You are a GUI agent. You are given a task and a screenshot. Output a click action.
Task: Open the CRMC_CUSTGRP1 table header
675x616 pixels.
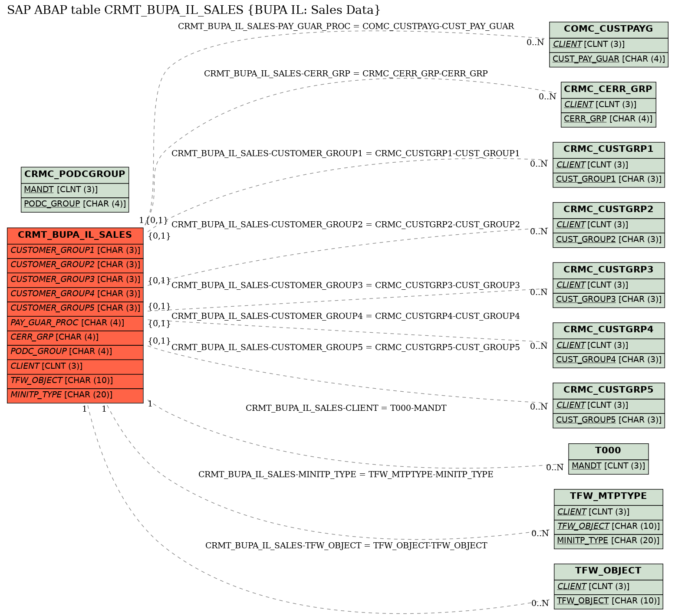coord(609,149)
